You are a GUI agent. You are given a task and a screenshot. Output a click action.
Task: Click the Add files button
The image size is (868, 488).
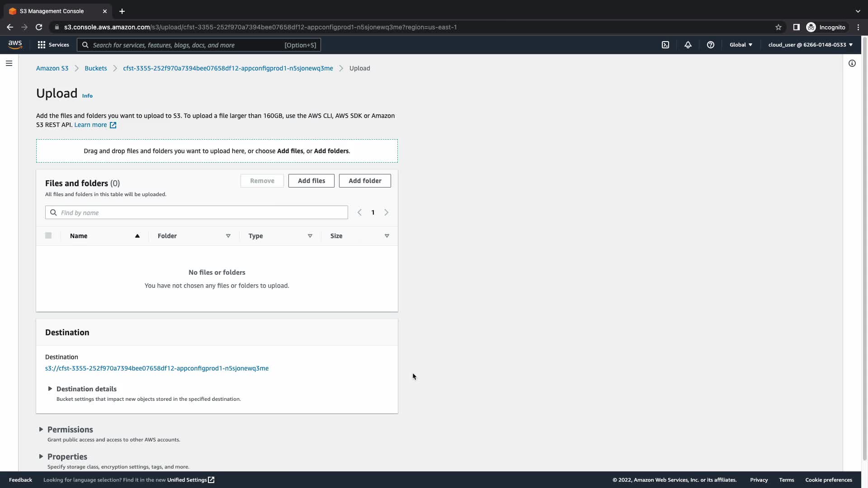click(x=311, y=181)
